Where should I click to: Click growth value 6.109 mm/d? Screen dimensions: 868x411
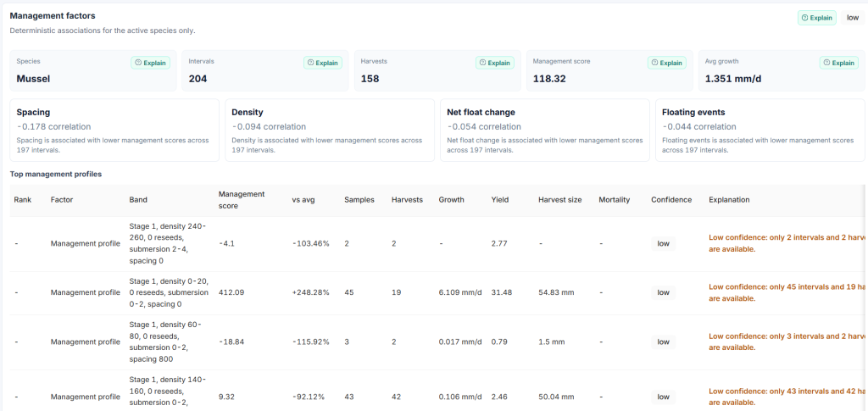(x=460, y=292)
